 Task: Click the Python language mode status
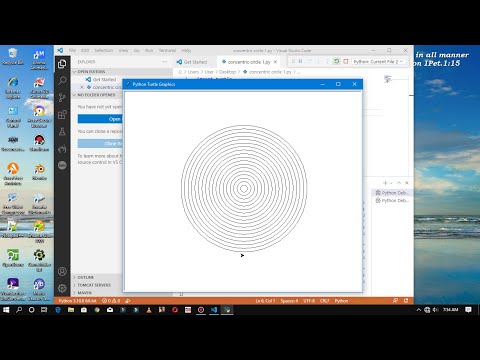pyautogui.click(x=341, y=301)
